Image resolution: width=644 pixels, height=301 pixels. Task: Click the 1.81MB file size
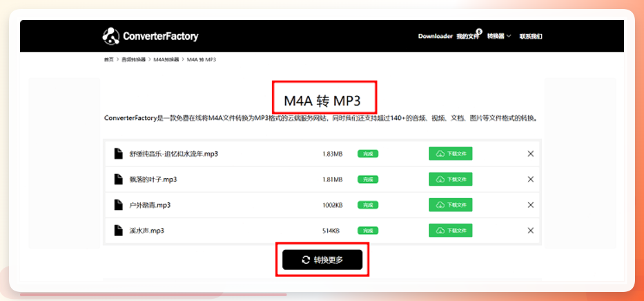click(x=333, y=179)
